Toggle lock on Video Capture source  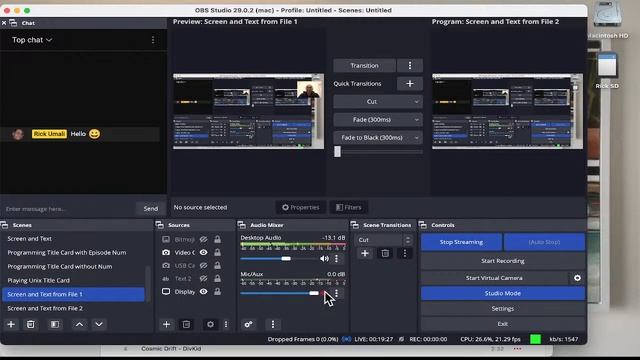pyautogui.click(x=218, y=253)
